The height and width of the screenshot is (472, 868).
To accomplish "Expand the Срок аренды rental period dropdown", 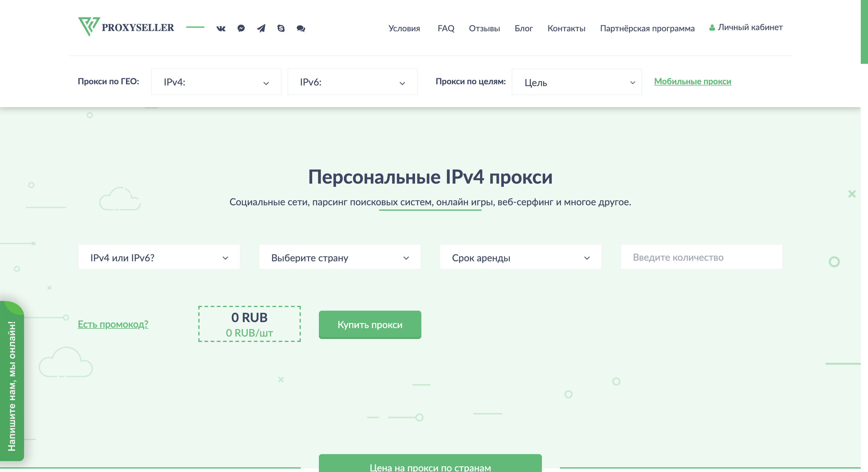I will click(x=520, y=258).
